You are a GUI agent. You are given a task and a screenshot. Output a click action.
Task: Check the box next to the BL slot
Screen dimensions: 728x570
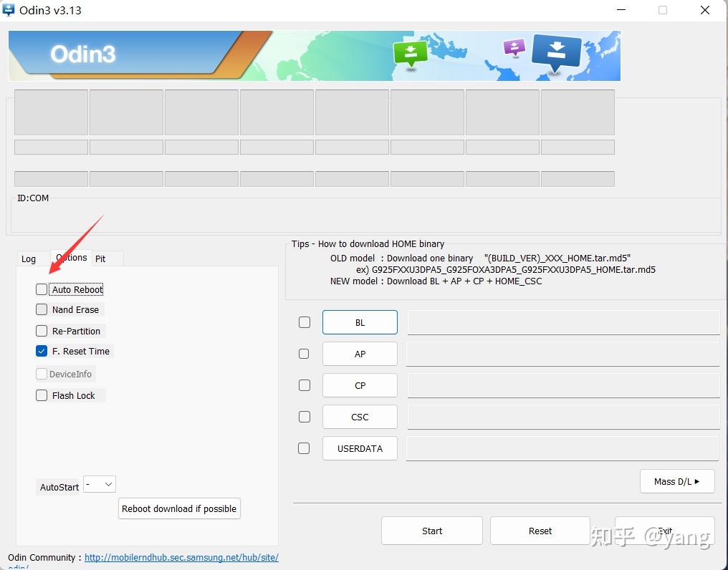point(304,322)
